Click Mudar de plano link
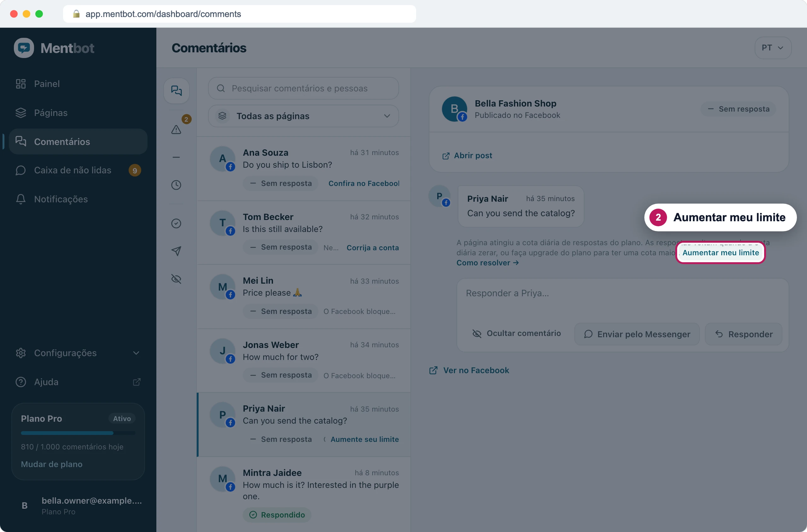This screenshot has height=532, width=807. coord(52,465)
